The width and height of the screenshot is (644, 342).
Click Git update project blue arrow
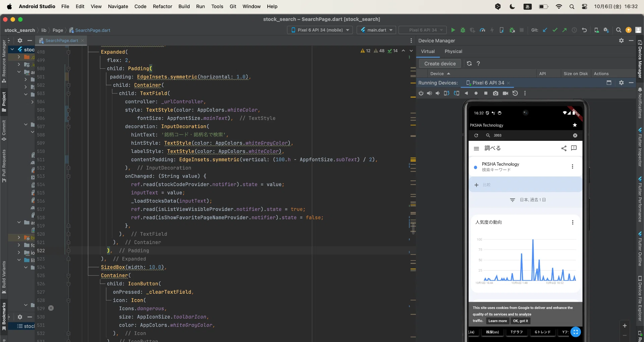[545, 30]
